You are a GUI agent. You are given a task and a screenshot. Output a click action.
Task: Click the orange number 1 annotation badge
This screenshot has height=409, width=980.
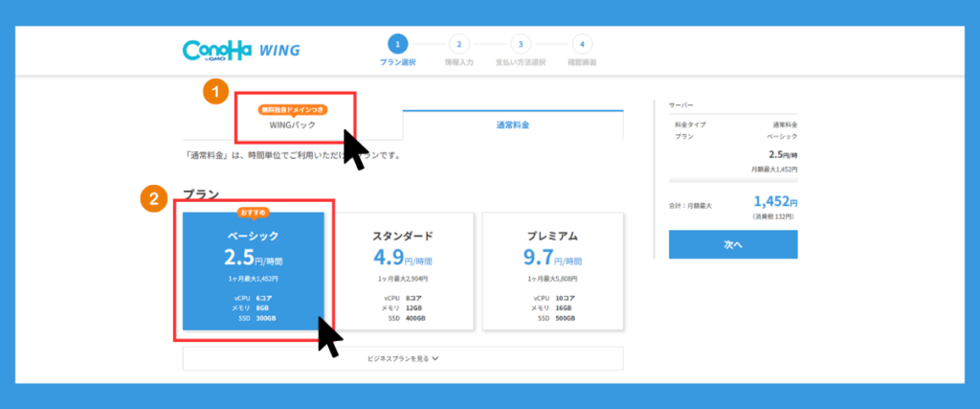click(x=216, y=93)
